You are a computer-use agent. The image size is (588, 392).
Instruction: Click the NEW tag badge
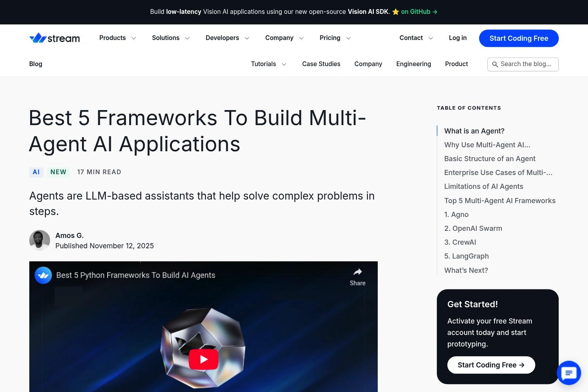click(x=58, y=172)
